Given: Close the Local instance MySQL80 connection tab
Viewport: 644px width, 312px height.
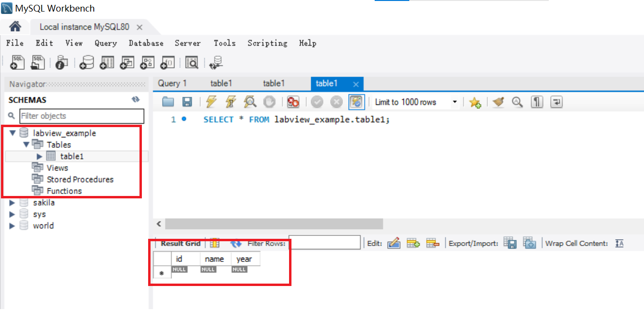Looking at the screenshot, I should 139,27.
